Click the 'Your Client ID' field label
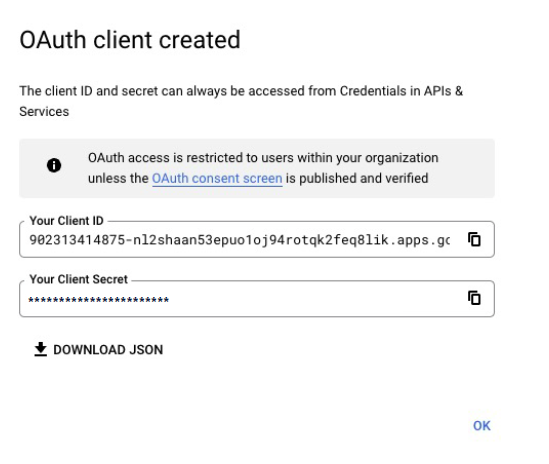 (67, 221)
